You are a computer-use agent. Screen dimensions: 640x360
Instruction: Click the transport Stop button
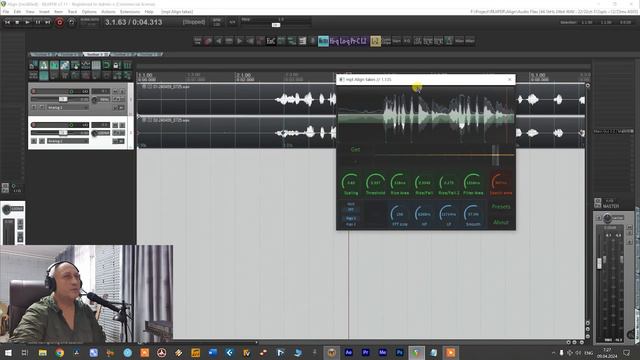(x=17, y=22)
